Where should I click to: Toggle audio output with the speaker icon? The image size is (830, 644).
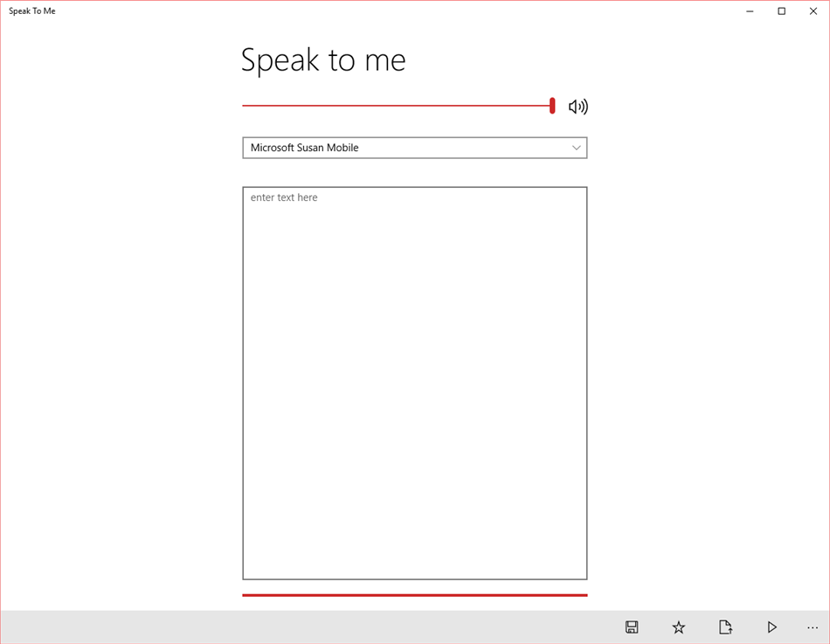(x=579, y=106)
